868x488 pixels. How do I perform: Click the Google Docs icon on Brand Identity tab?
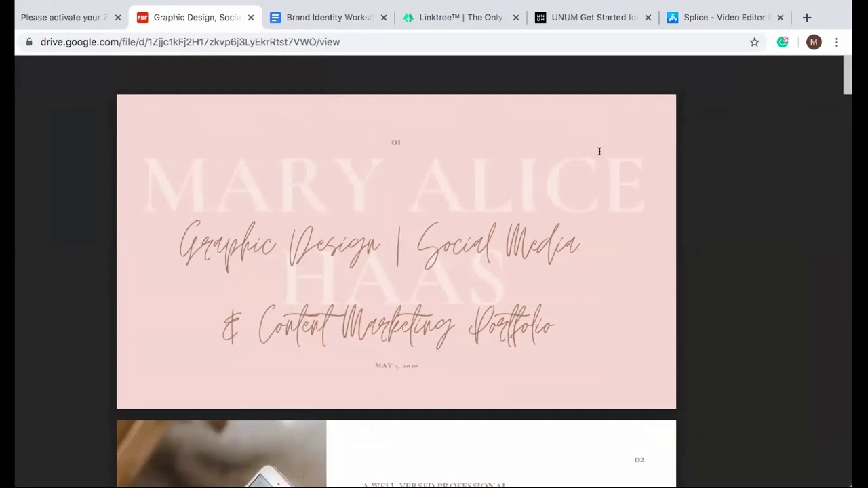[275, 18]
